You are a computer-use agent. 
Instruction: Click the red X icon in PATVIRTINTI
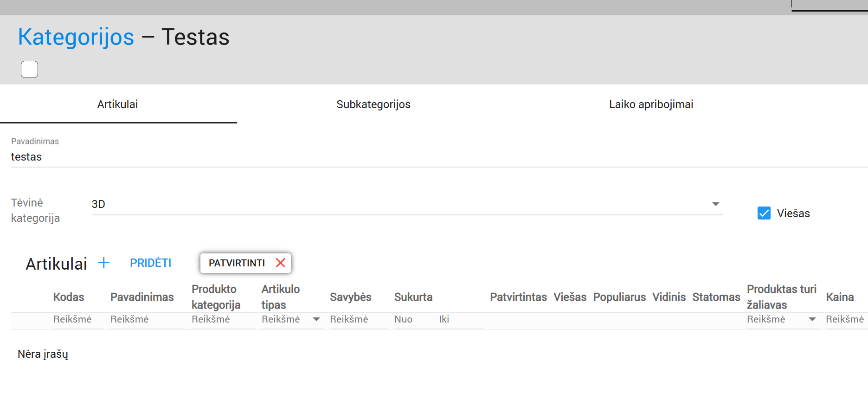(x=280, y=263)
